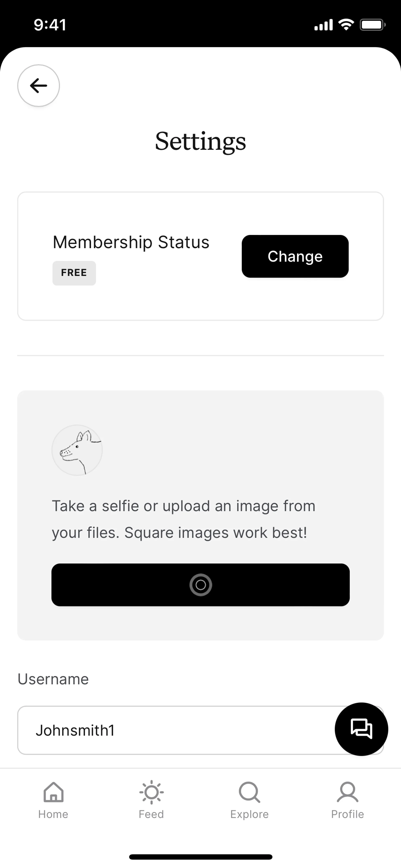Open the Explore search tab
Image resolution: width=401 pixels, height=868 pixels.
coord(249,800)
